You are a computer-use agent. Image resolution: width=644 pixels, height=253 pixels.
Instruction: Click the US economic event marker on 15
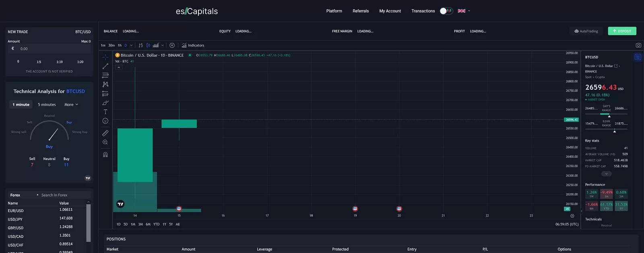point(179,209)
